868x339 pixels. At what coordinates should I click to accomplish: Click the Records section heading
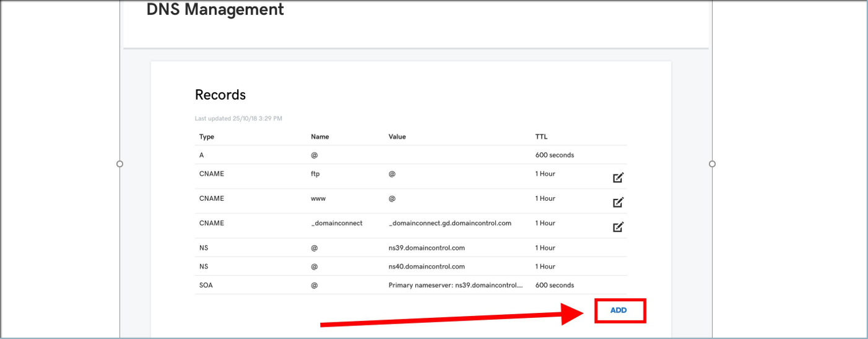[220, 95]
